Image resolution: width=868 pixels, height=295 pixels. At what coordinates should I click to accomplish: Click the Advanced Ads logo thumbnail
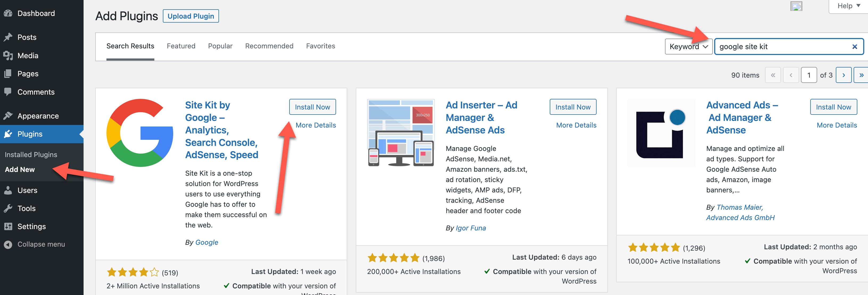tap(661, 133)
